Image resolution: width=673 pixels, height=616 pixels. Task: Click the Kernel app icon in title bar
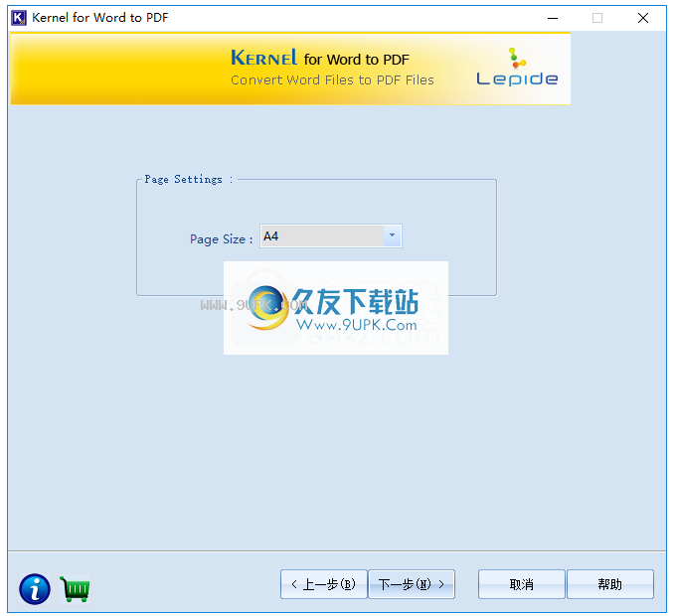[19, 18]
